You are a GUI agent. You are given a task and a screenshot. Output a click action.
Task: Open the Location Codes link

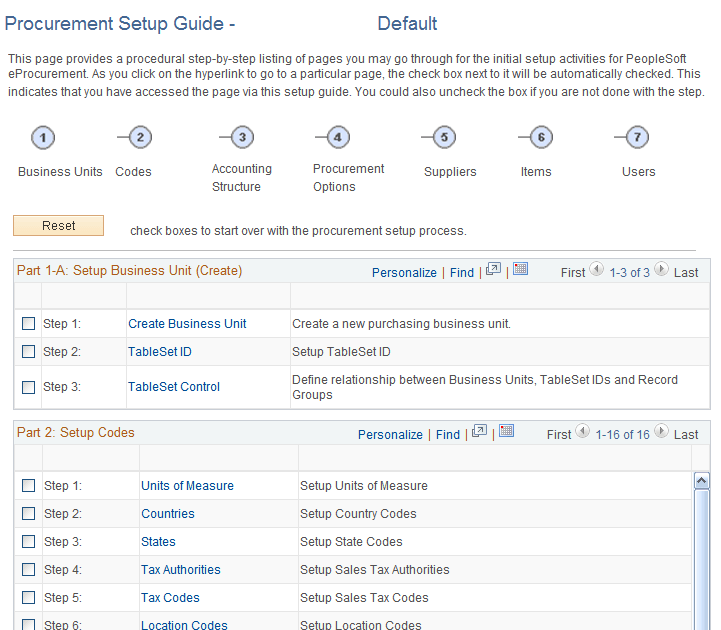[x=184, y=624]
